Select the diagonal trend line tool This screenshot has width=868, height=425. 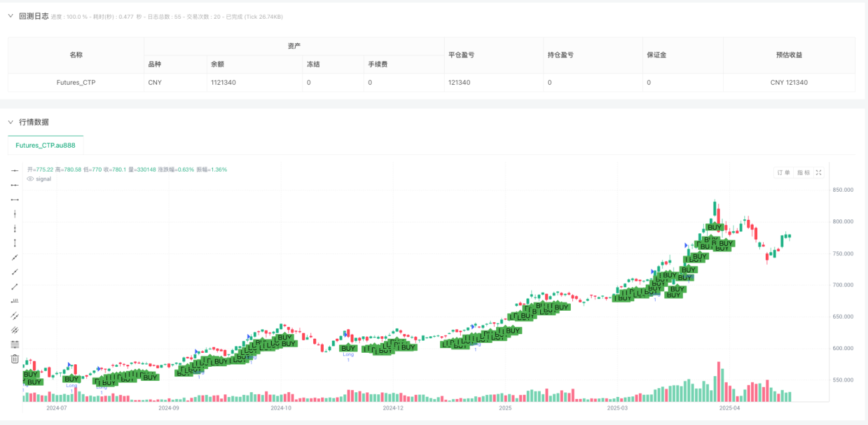click(15, 257)
